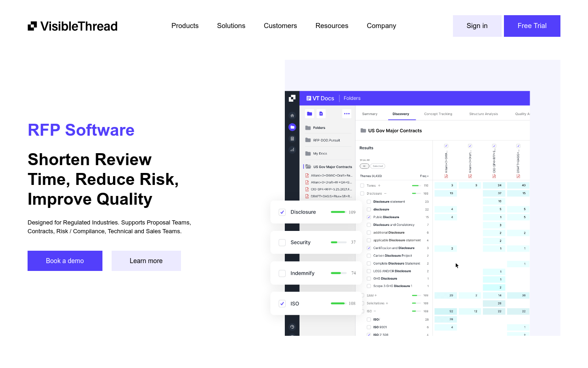Screen dimensions: 588x368
Task: Expand the Solicitations theme with plus
Action: pyautogui.click(x=387, y=303)
